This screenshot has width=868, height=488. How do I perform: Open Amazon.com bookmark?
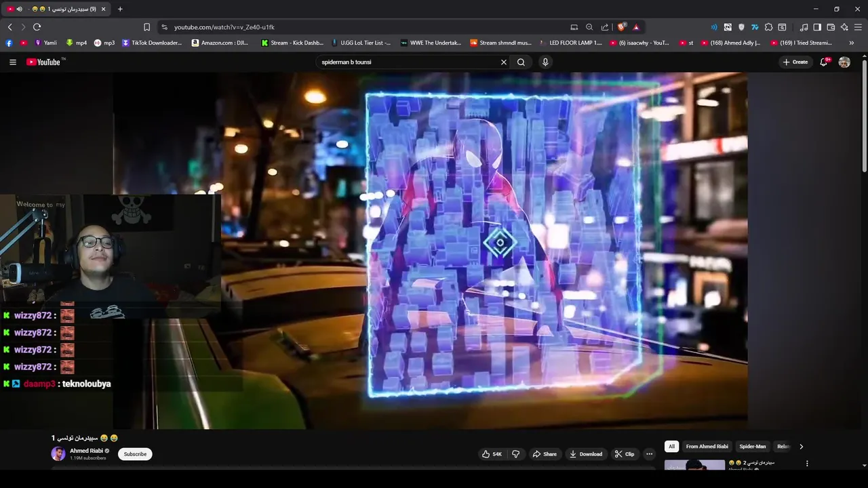[x=220, y=43]
